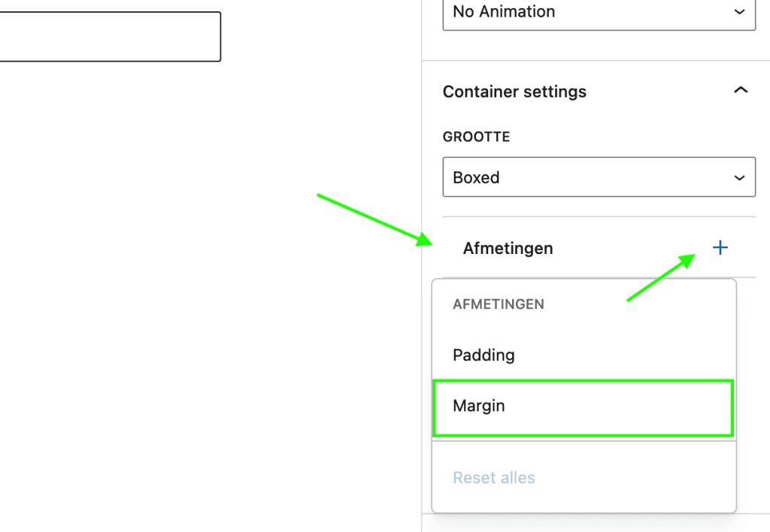
Task: Click the Afmetingen panel title
Action: point(508,248)
